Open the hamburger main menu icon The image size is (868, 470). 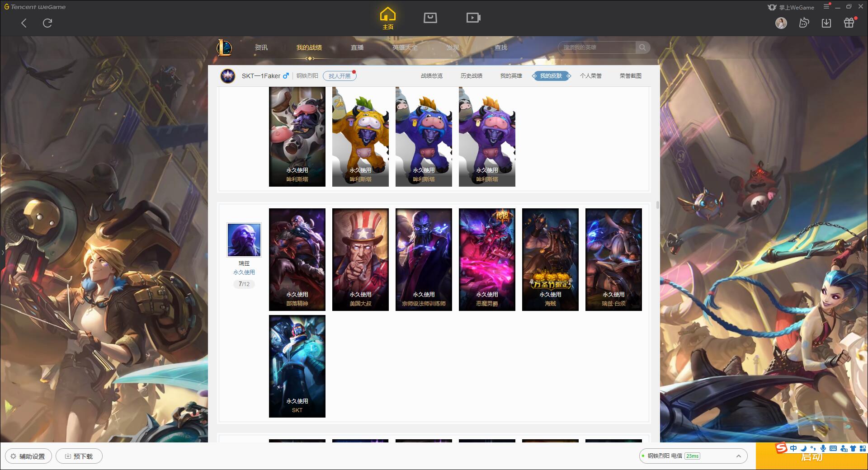click(826, 6)
